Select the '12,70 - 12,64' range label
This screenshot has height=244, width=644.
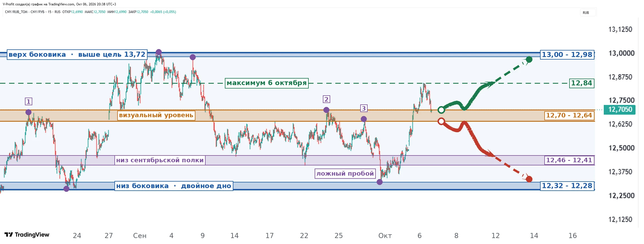pyautogui.click(x=569, y=115)
